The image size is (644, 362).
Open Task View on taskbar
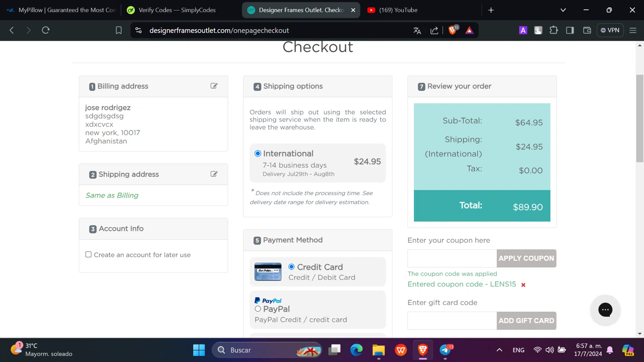334,350
